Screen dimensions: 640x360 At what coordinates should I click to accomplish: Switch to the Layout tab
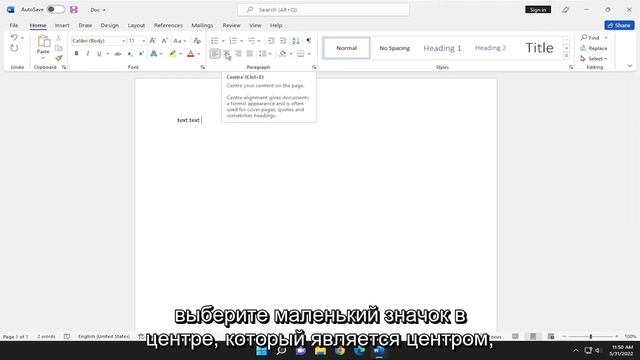pyautogui.click(x=136, y=25)
